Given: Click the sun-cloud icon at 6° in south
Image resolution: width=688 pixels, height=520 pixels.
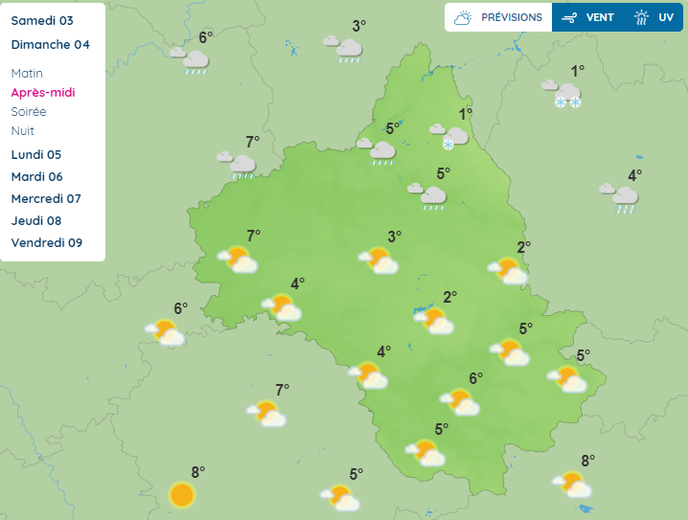Looking at the screenshot, I should click(x=460, y=402).
